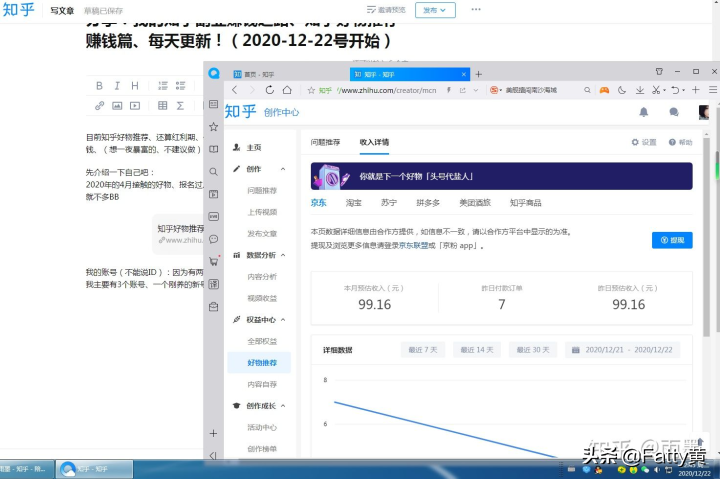Image resolution: width=720 pixels, height=479 pixels.
Task: Click the sidebar add plus icon
Action: point(214,433)
